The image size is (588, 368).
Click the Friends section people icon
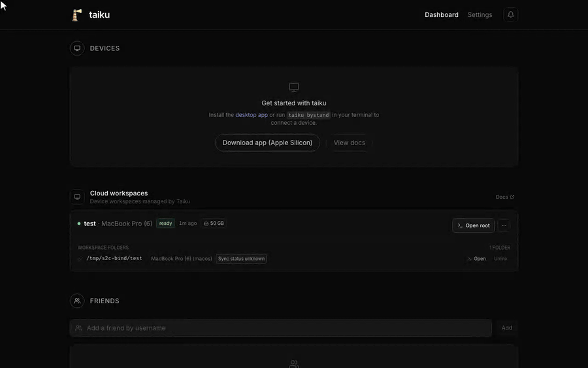coord(77,301)
